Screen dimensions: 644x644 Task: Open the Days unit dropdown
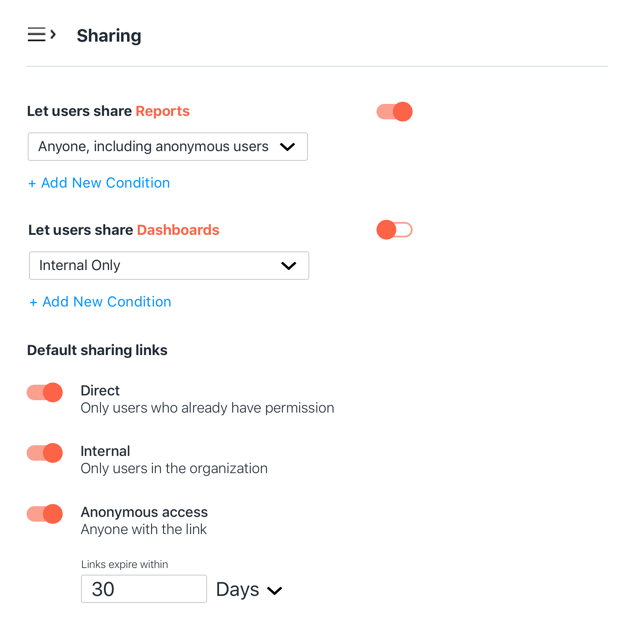coord(249,589)
